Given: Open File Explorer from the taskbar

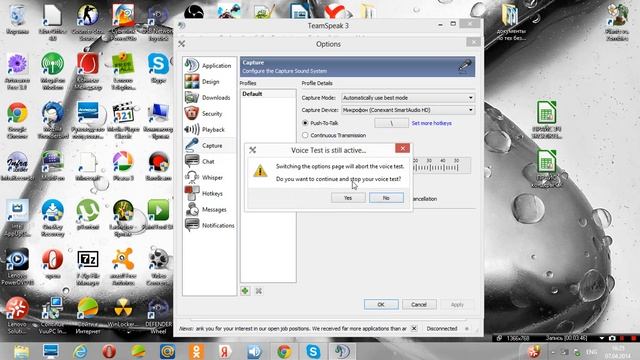Looking at the screenshot, I should pyautogui.click(x=21, y=351).
